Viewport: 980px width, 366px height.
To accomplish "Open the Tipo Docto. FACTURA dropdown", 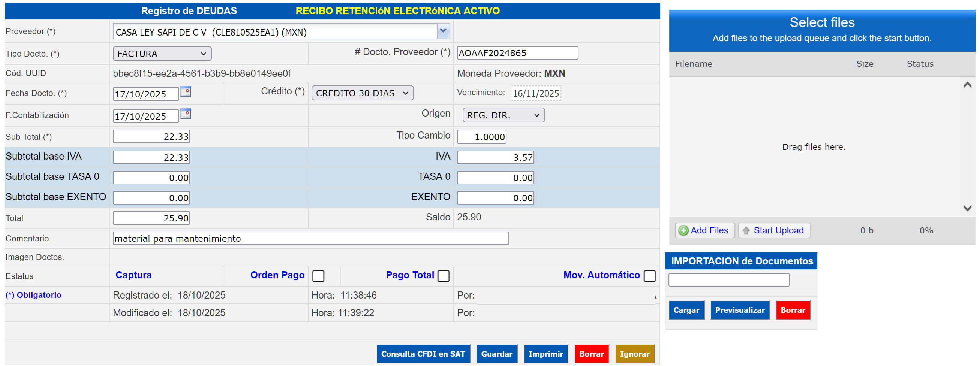I will coord(162,54).
